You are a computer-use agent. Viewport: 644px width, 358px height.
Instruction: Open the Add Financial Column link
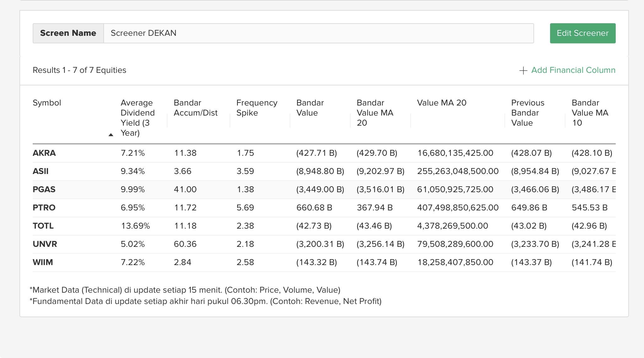pos(573,70)
